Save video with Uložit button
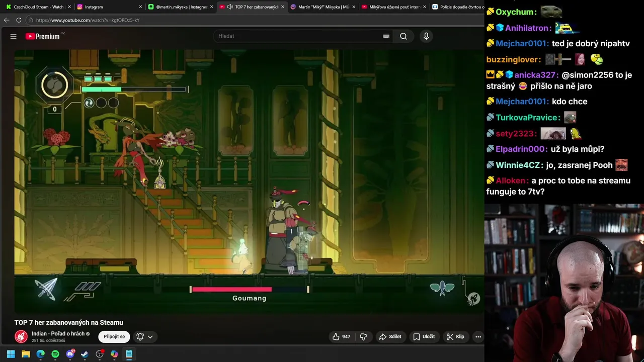This screenshot has height=362, width=644. click(x=424, y=337)
